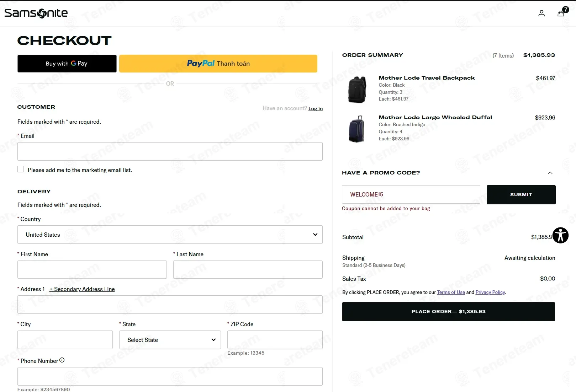Click the $923.96 duffel price
This screenshot has height=392, width=576.
[545, 118]
